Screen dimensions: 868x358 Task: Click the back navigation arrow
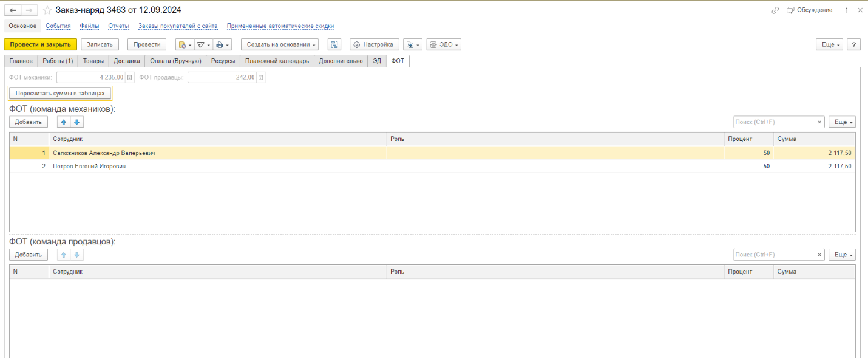(x=13, y=10)
